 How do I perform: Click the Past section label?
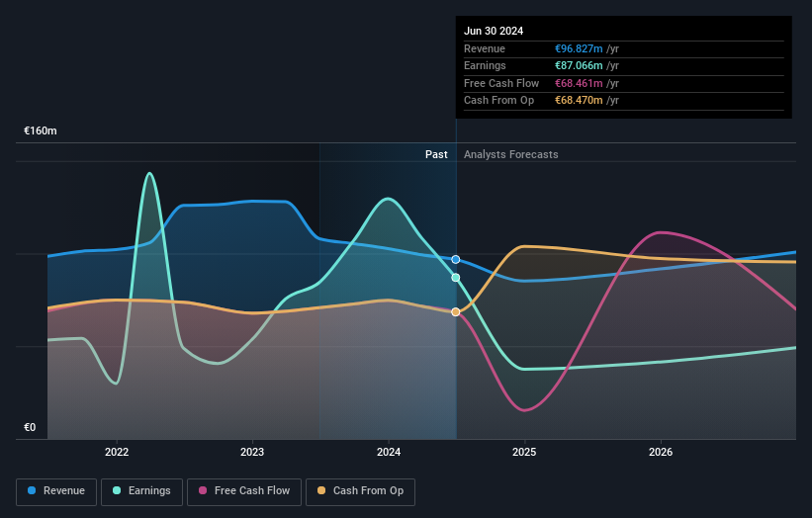pos(436,154)
